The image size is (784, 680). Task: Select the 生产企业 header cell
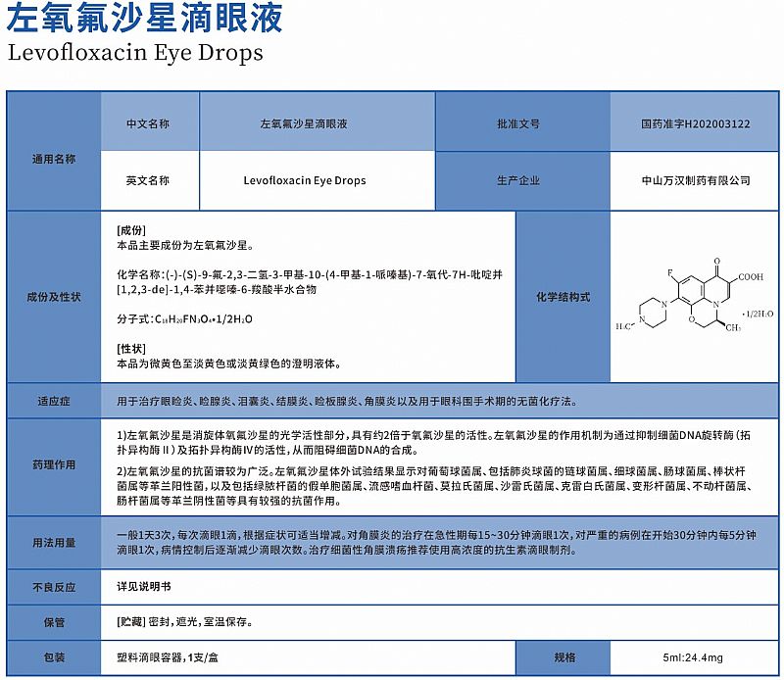(518, 181)
